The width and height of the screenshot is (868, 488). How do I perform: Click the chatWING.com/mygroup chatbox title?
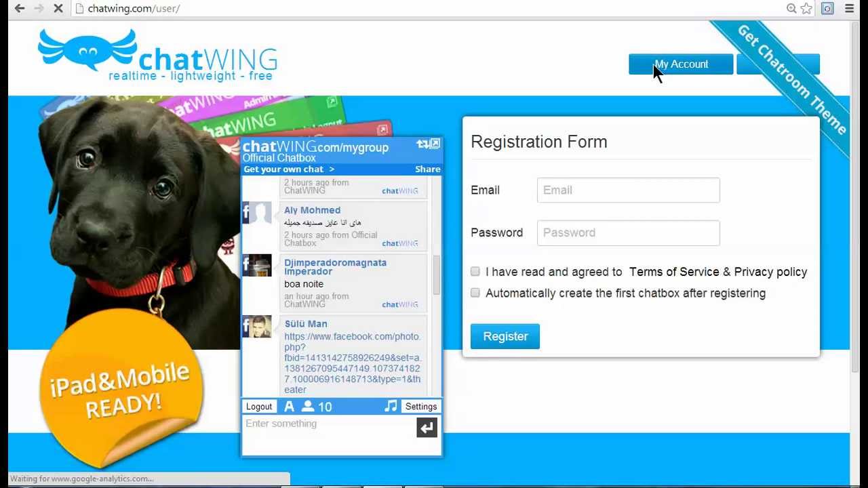[315, 146]
